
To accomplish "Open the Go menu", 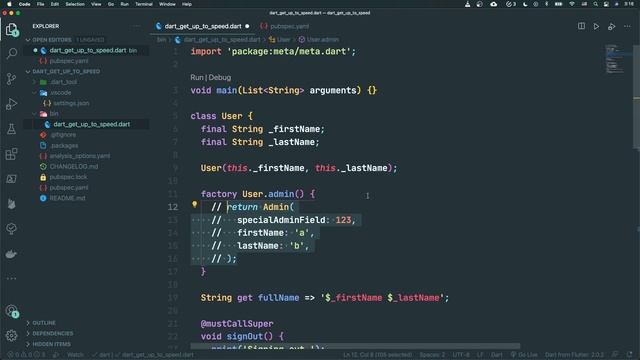I will pyautogui.click(x=111, y=4).
